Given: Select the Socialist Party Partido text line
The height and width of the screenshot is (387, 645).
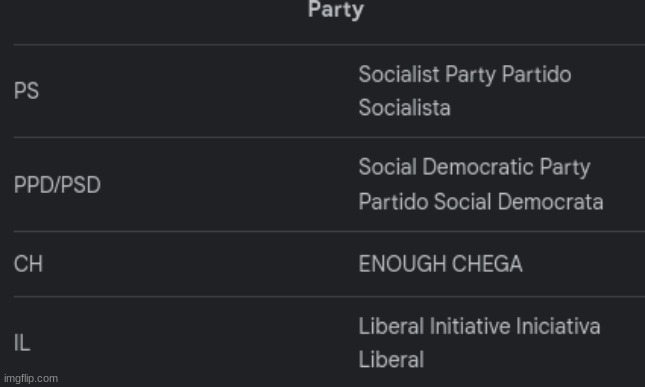Looking at the screenshot, I should (x=465, y=75).
